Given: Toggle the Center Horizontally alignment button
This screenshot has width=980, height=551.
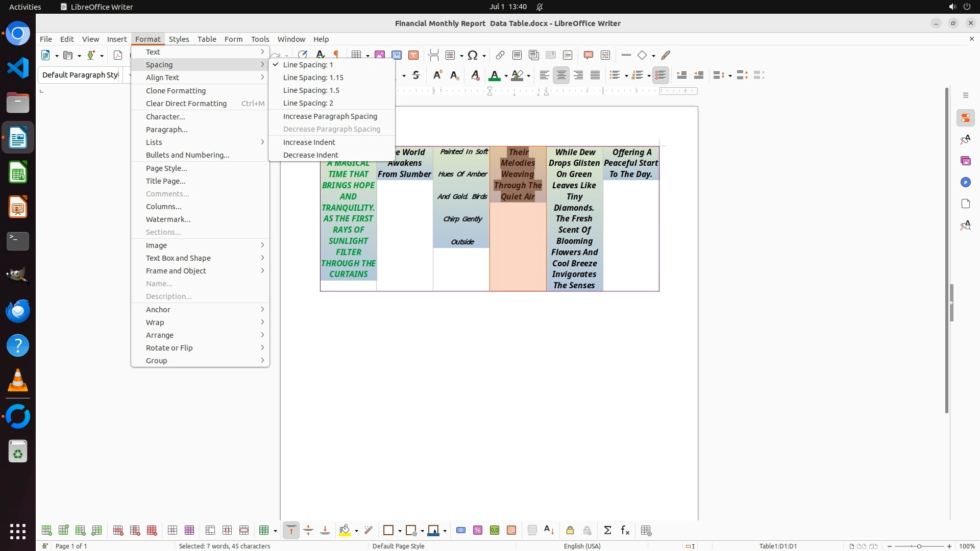Looking at the screenshot, I should [561, 76].
